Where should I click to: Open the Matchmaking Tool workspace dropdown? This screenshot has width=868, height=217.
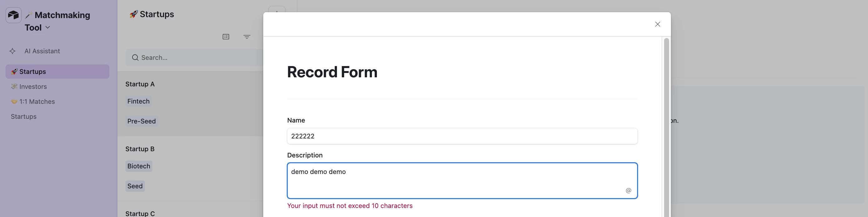pyautogui.click(x=47, y=27)
